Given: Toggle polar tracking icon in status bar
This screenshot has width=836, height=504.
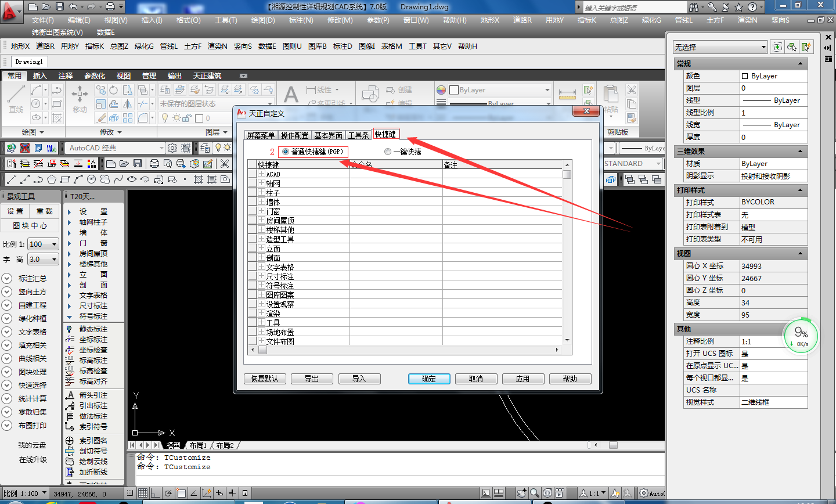Looking at the screenshot, I should (x=168, y=493).
